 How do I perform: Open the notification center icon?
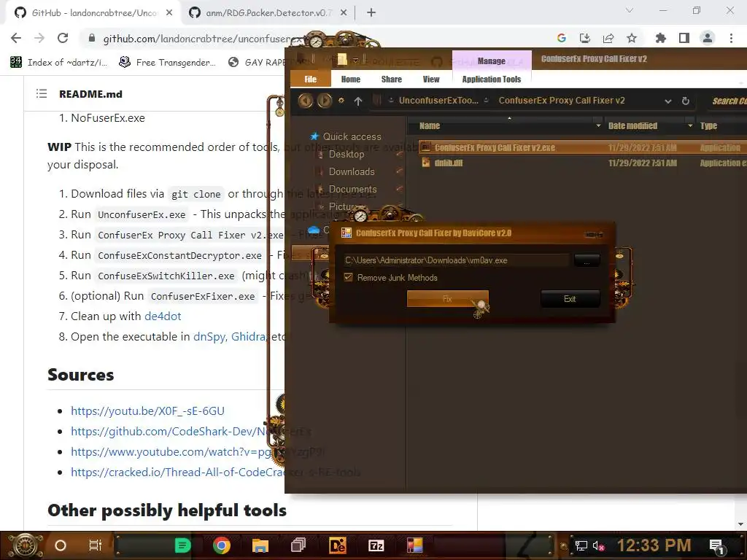pos(717,546)
